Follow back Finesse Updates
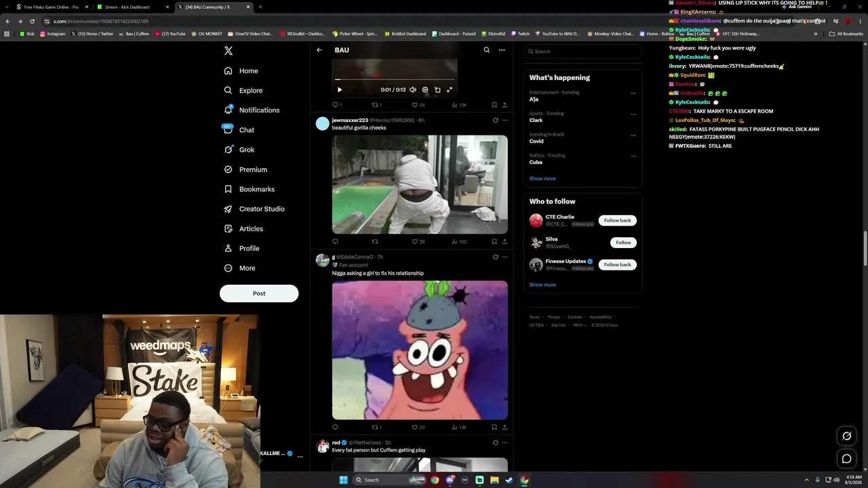 617,264
